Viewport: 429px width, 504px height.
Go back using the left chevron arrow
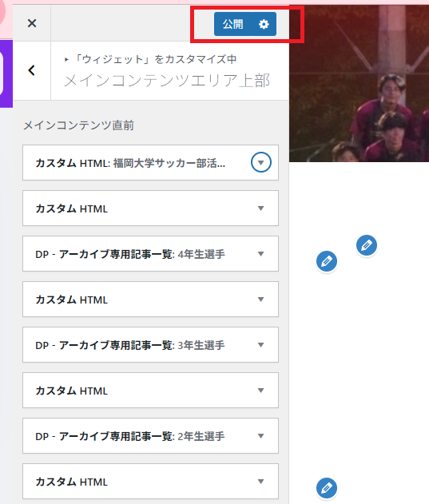(x=31, y=70)
